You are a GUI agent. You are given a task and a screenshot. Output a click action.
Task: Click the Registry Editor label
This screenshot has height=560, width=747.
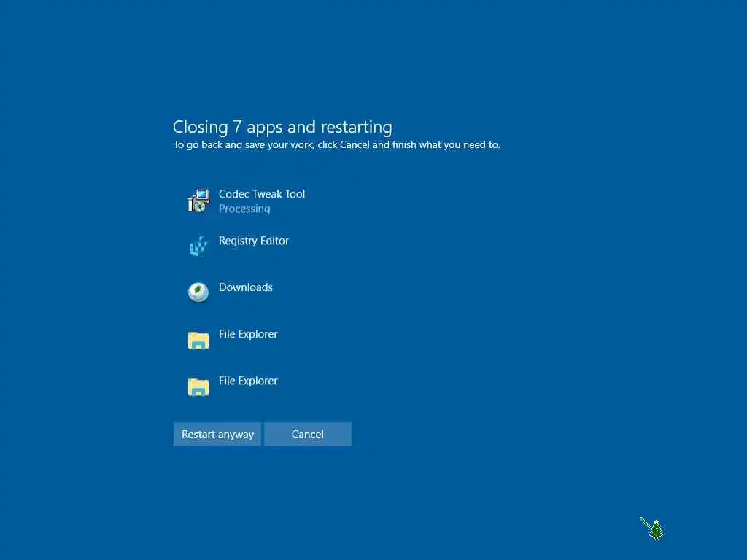(253, 241)
